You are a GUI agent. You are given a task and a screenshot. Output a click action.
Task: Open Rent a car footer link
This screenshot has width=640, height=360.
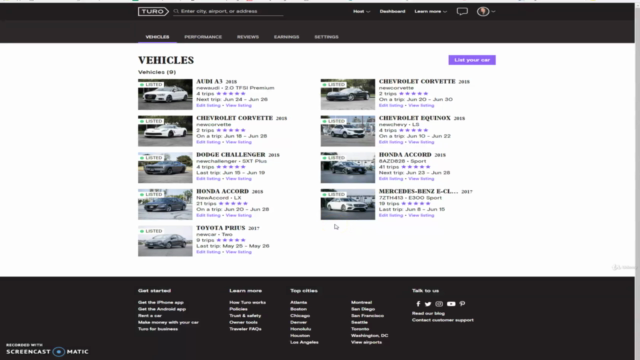click(x=150, y=316)
